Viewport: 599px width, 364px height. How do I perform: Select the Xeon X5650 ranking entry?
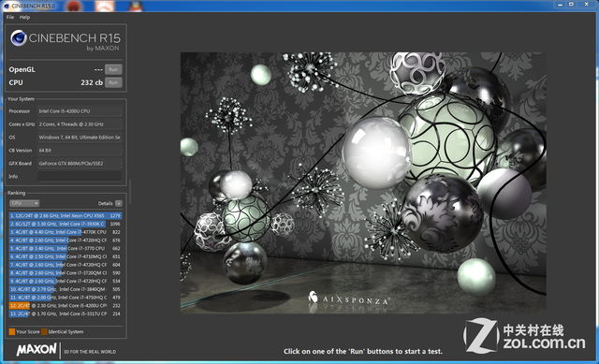point(66,216)
